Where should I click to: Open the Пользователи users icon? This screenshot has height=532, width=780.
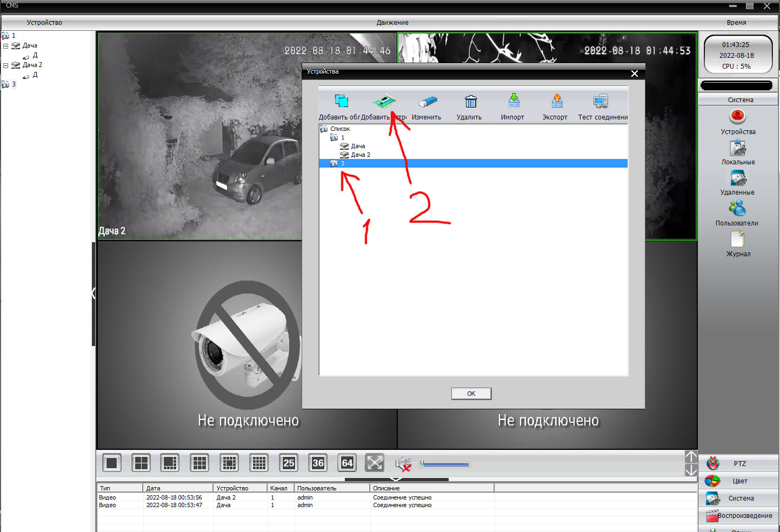point(737,209)
